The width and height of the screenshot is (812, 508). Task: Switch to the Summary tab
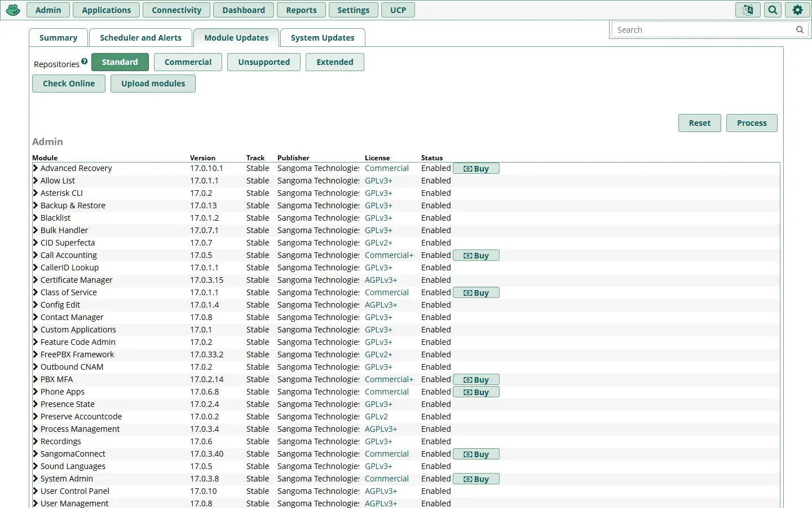[x=58, y=38]
